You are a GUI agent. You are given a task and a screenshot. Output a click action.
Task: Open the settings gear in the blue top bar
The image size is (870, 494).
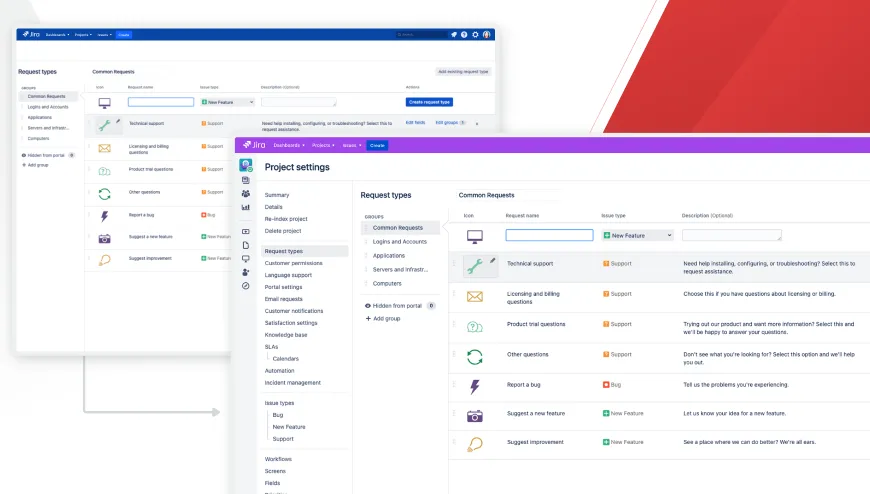click(x=475, y=34)
